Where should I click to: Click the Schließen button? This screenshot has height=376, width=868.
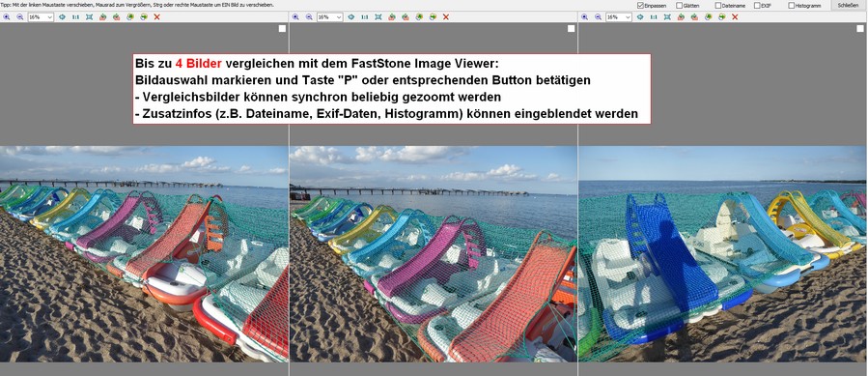(x=848, y=5)
